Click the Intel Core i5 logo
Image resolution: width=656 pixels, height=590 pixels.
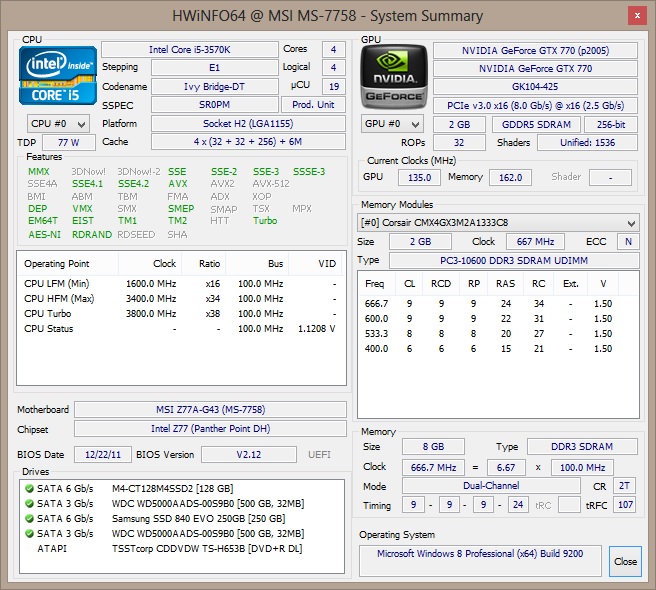tap(58, 75)
